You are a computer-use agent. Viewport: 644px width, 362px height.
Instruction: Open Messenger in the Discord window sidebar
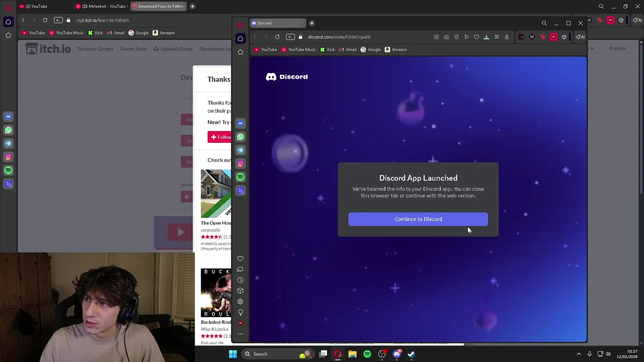pos(240,123)
